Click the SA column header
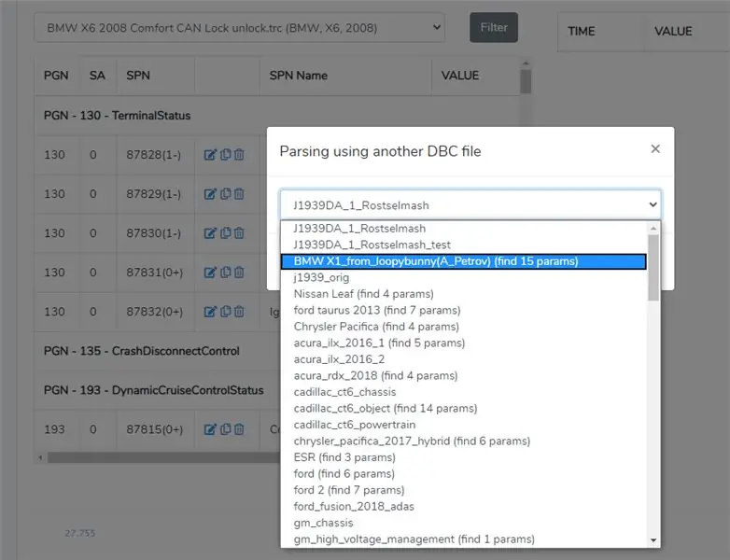Image resolution: width=730 pixels, height=560 pixels. (97, 76)
